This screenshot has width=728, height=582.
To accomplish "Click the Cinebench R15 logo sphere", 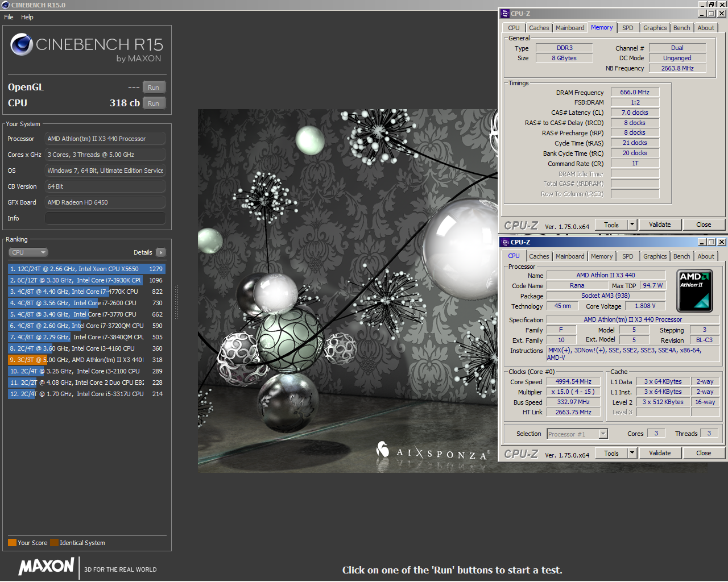I will [x=22, y=44].
